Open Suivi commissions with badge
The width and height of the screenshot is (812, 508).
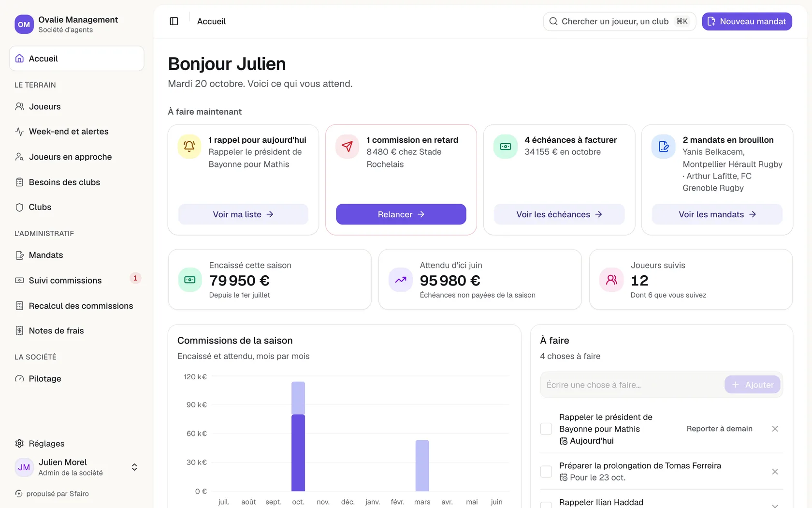pyautogui.click(x=76, y=280)
